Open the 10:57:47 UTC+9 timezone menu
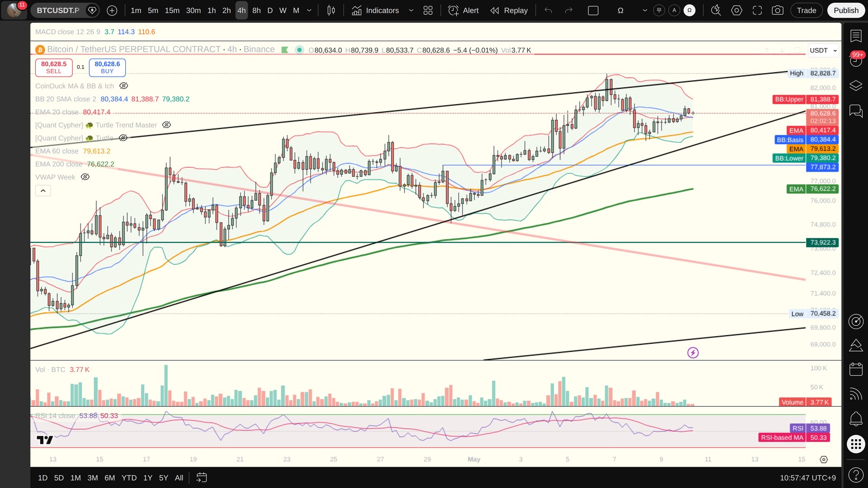868x488 pixels. point(808,478)
